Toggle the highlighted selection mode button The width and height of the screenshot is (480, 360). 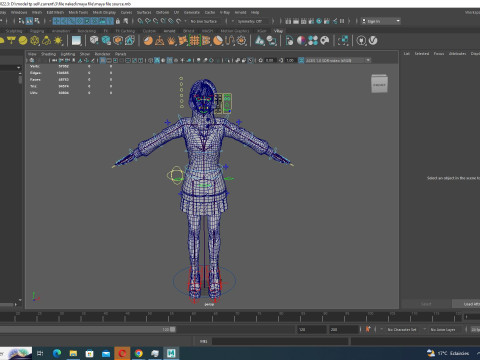coord(29,21)
